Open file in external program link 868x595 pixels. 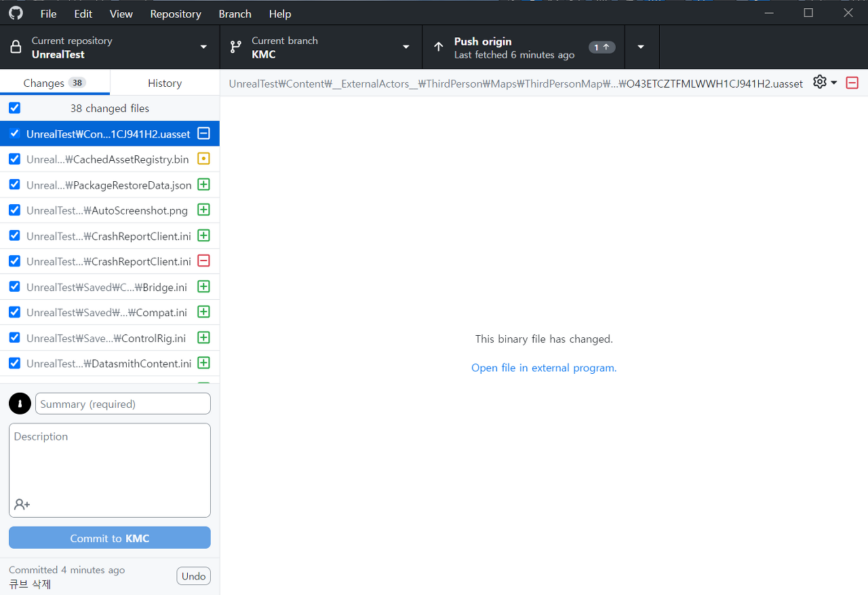point(544,368)
